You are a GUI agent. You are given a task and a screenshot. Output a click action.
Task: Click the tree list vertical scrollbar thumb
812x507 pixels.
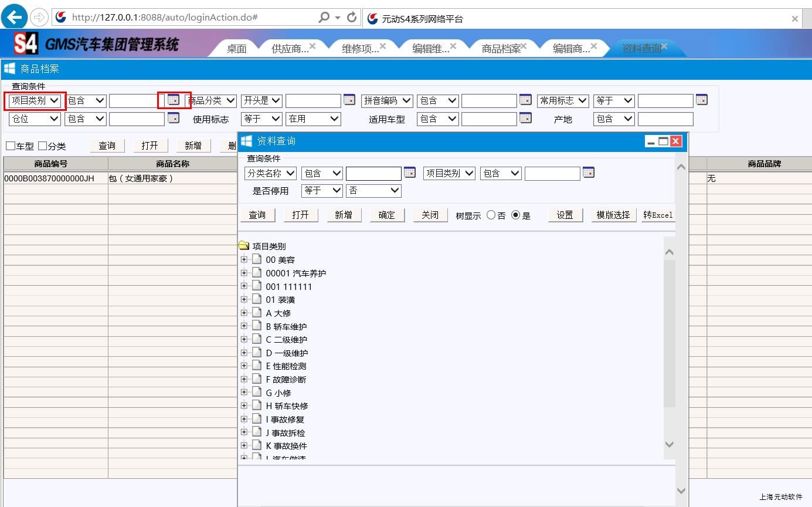pyautogui.click(x=669, y=333)
